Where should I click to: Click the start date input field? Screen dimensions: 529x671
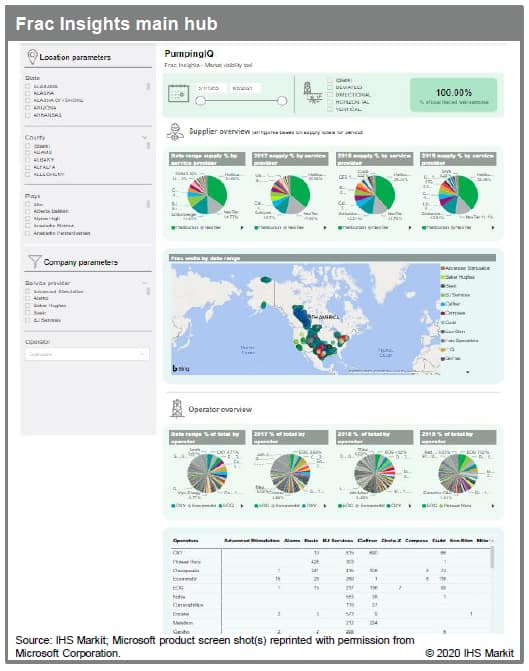pyautogui.click(x=209, y=88)
